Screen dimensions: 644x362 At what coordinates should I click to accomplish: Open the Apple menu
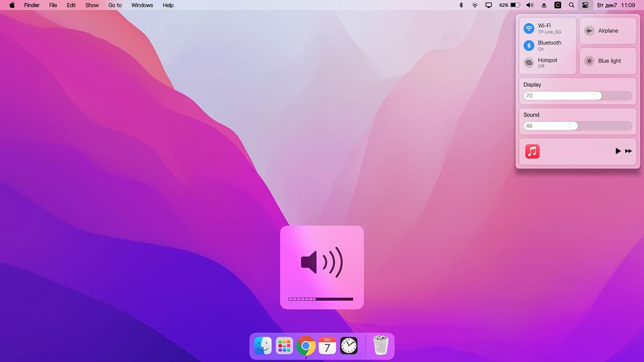[12, 5]
